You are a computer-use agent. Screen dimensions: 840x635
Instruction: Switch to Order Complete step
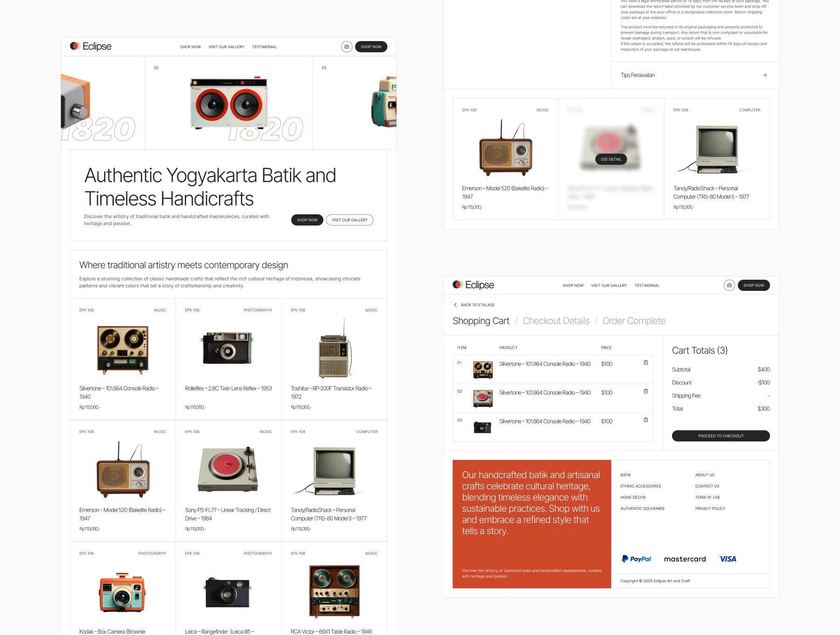point(634,321)
